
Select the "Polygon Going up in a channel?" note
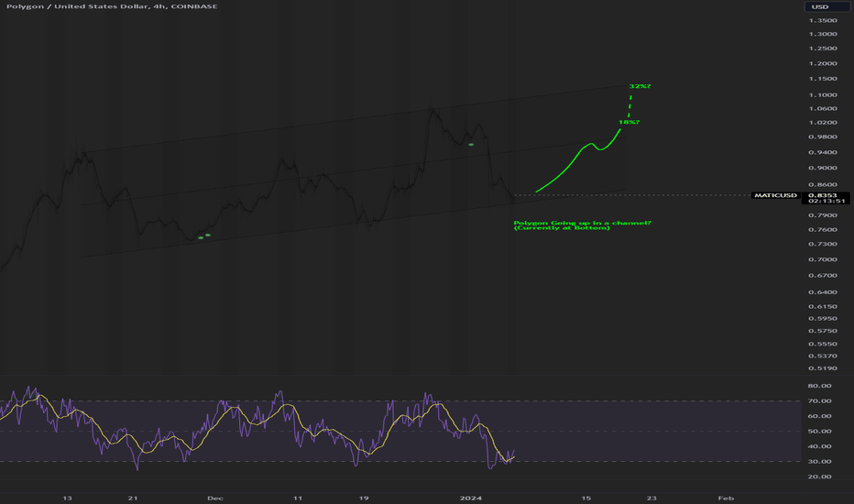[582, 223]
